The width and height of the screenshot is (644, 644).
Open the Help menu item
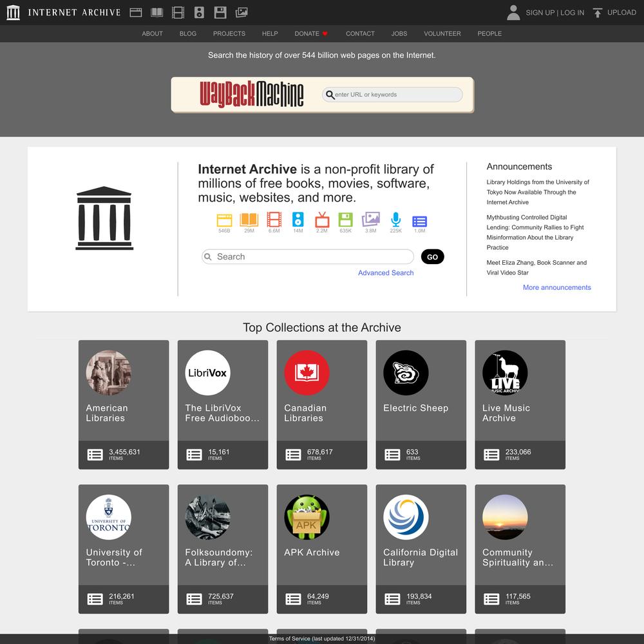(x=270, y=33)
